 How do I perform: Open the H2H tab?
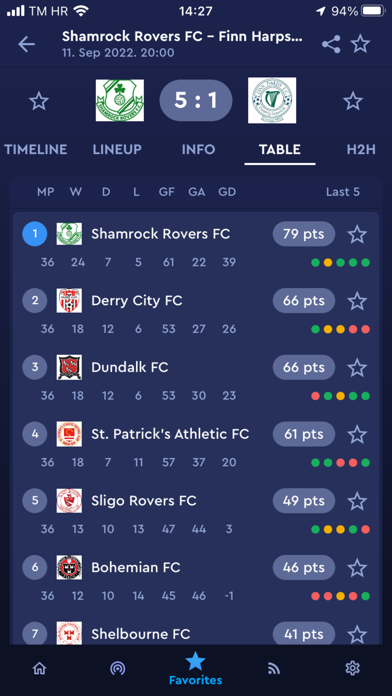click(x=361, y=150)
